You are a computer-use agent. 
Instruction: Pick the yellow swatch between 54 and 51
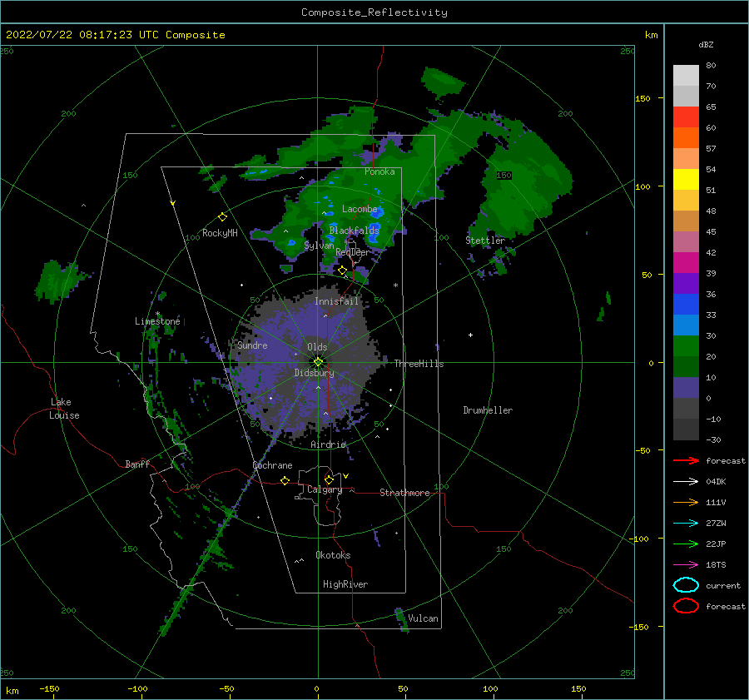tap(686, 180)
